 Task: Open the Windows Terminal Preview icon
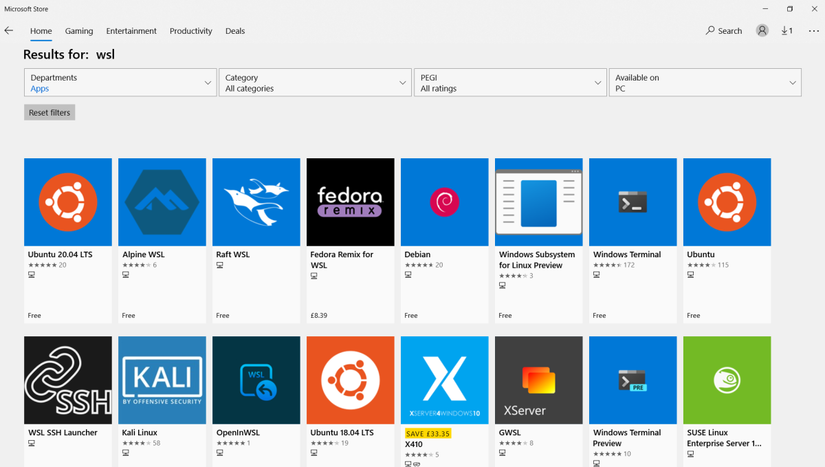633,380
